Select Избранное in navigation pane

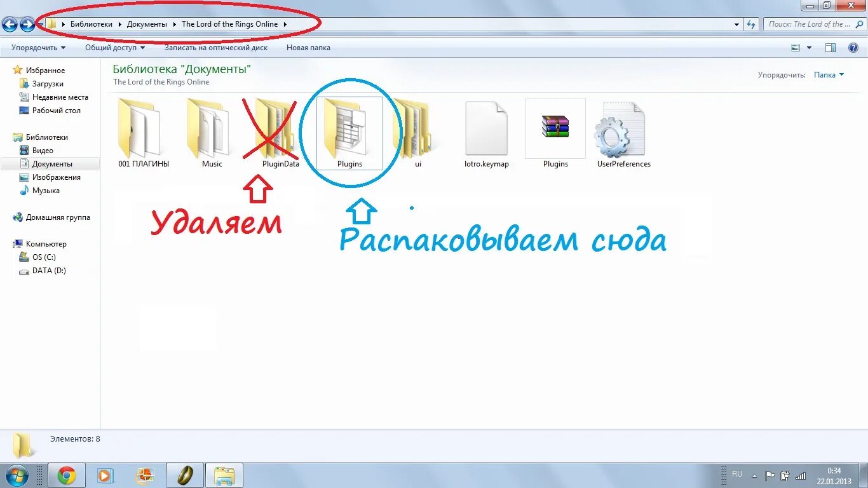45,71
